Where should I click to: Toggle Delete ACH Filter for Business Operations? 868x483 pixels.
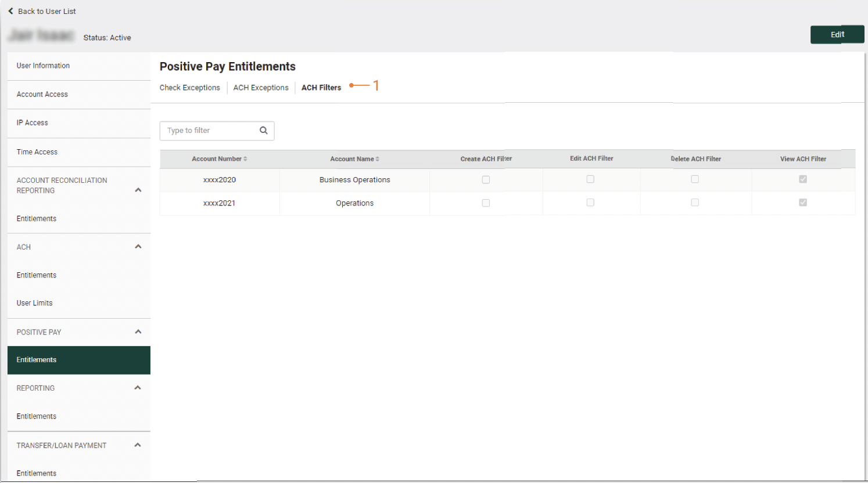[695, 179]
